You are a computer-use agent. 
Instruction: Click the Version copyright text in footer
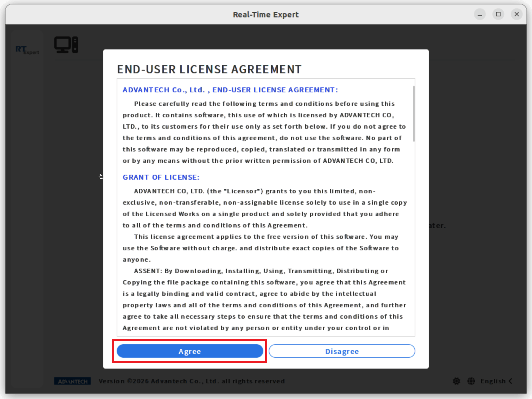192,381
